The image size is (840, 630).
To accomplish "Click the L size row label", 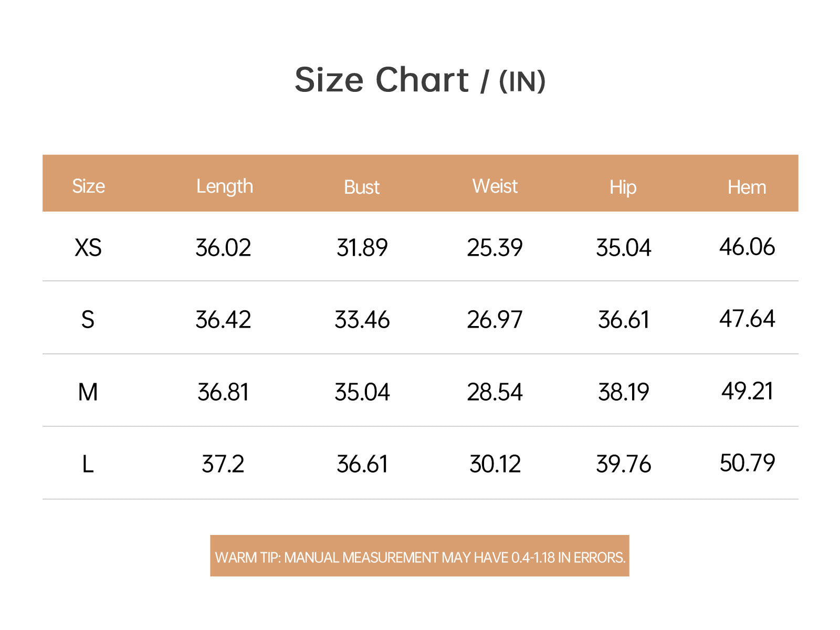I will [x=88, y=464].
